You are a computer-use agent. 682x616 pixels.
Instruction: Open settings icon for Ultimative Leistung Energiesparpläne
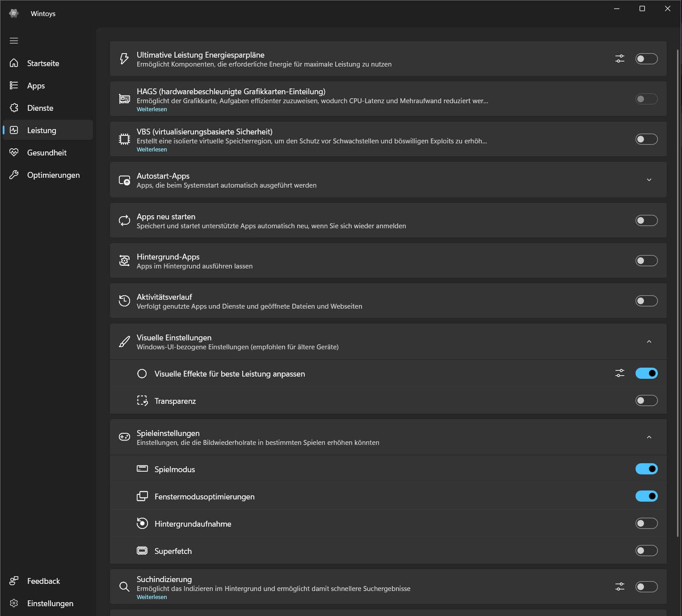pos(619,59)
